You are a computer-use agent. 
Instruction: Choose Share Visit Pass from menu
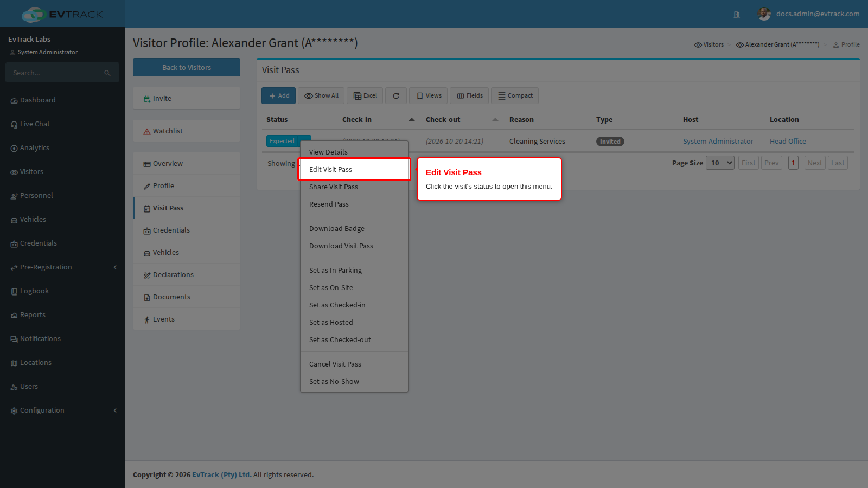tap(354, 187)
